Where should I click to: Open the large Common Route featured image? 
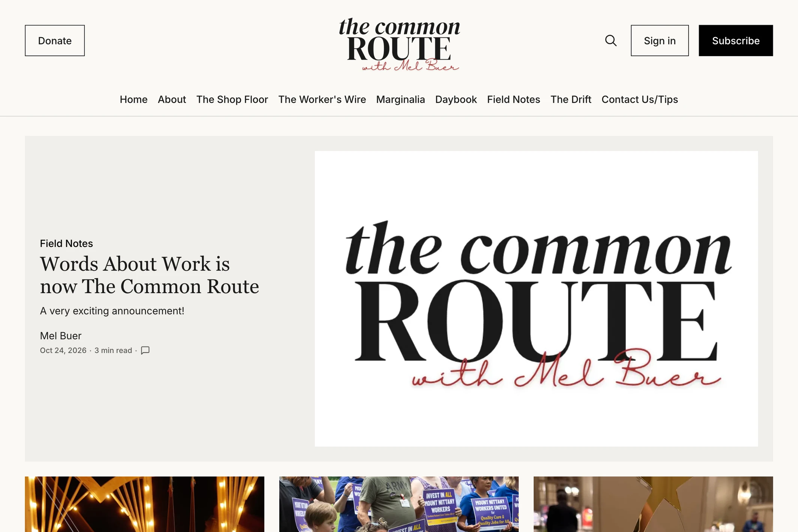pos(536,299)
